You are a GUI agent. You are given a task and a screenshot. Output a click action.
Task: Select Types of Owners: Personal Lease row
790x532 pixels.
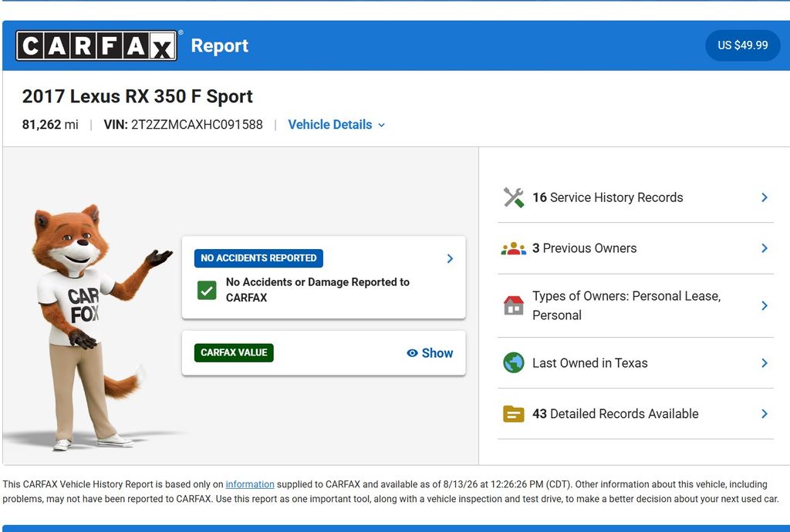click(636, 305)
